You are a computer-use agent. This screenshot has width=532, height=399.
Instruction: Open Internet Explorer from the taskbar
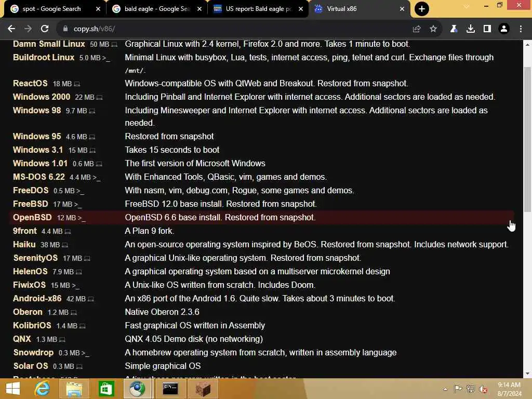42,389
